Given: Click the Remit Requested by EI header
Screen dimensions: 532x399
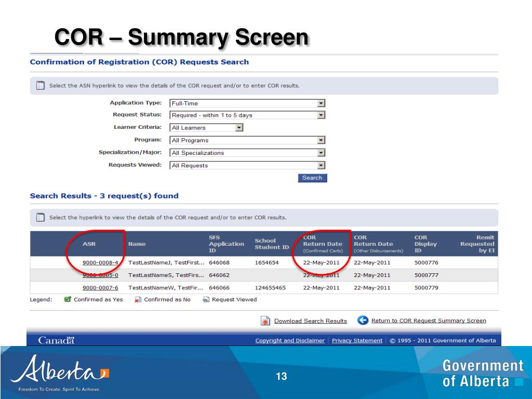Looking at the screenshot, I should pyautogui.click(x=477, y=244).
